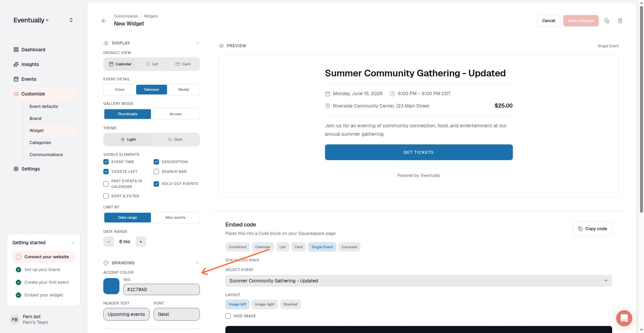Screen dimensions: 644x333
Task: Collapse the Getting started panel
Action: tap(73, 243)
